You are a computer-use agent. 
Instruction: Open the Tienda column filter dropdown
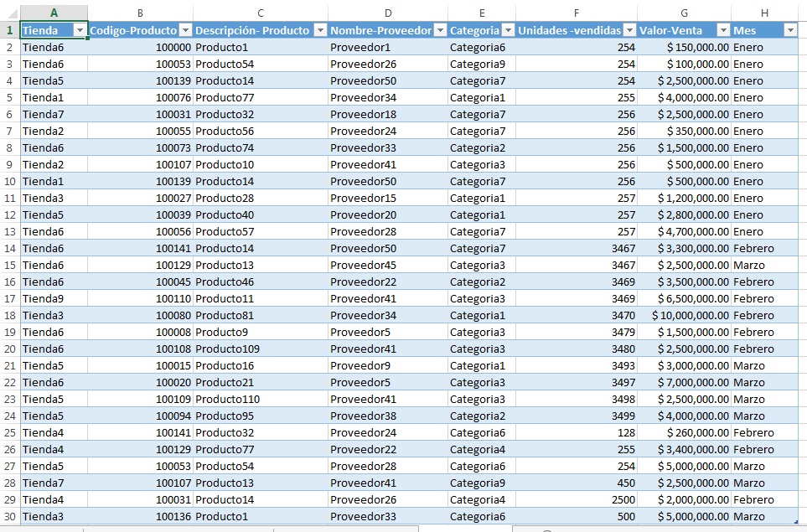click(x=80, y=30)
